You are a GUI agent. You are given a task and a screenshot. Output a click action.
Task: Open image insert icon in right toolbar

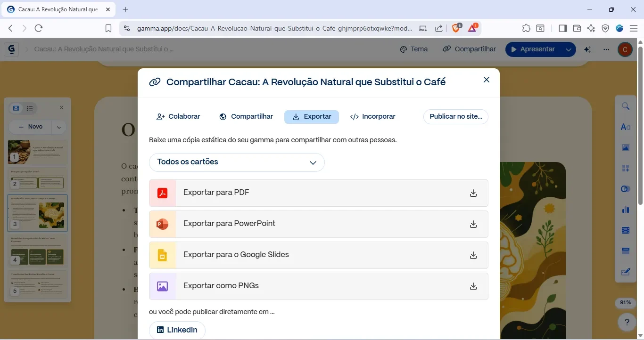(626, 148)
